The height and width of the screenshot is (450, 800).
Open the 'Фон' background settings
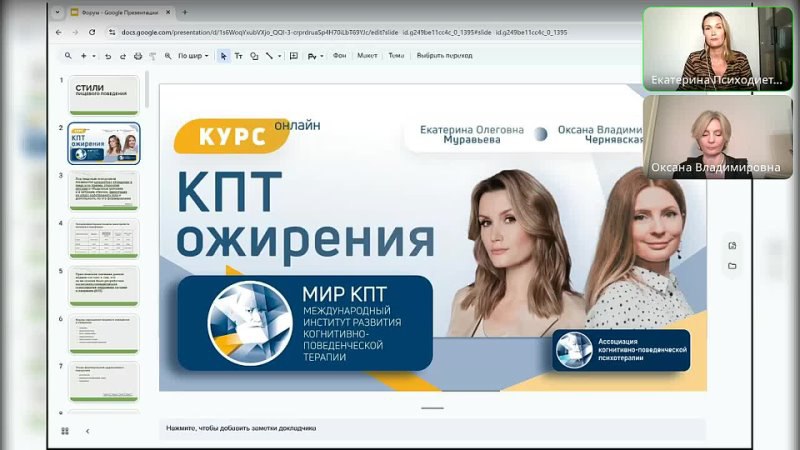pyautogui.click(x=339, y=56)
